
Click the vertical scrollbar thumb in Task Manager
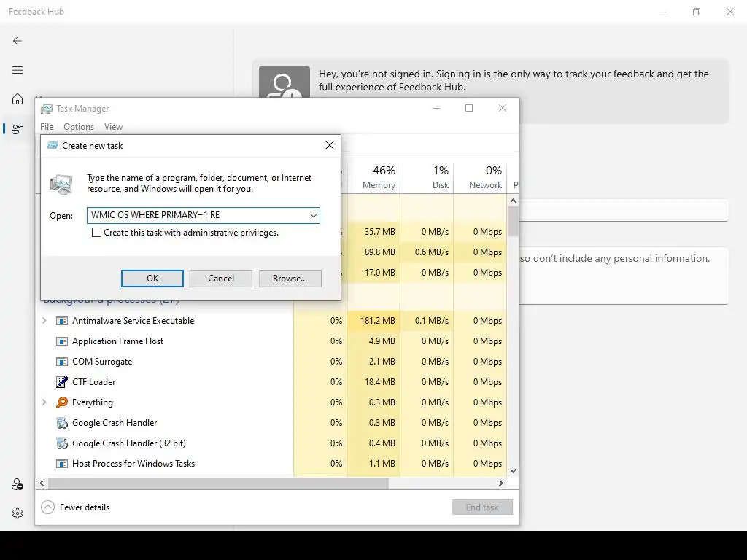click(513, 222)
